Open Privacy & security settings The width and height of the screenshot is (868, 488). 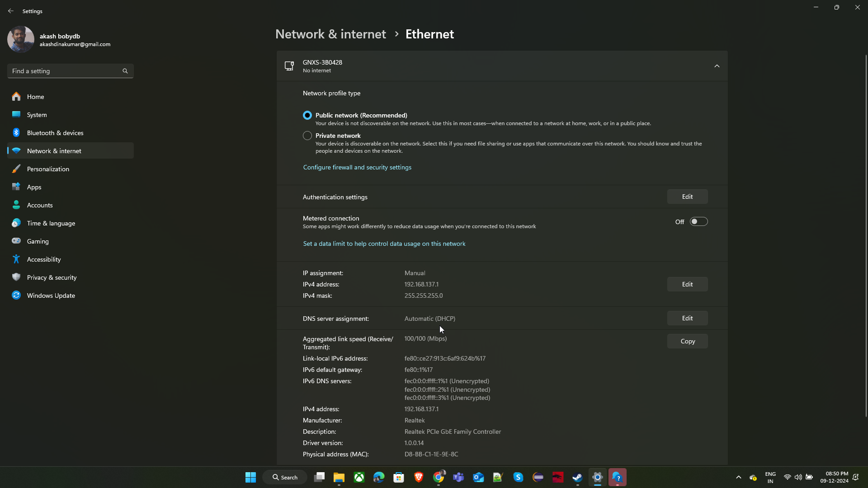[52, 277]
